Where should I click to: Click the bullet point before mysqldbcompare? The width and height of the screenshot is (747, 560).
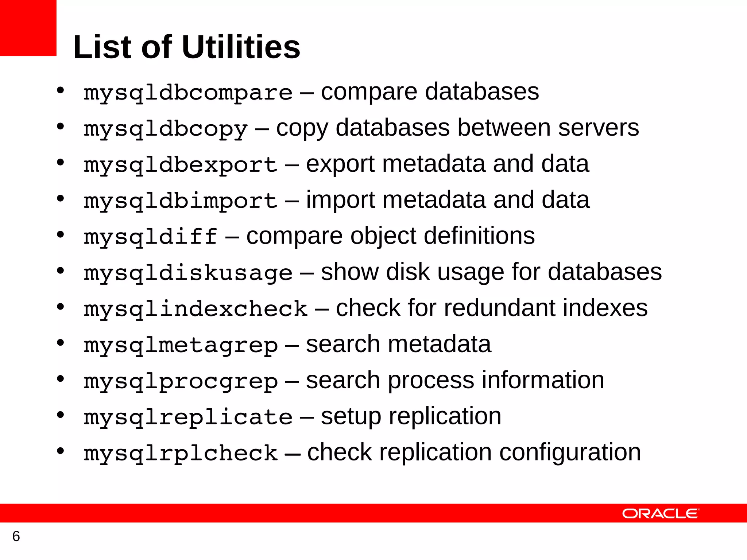tap(61, 90)
